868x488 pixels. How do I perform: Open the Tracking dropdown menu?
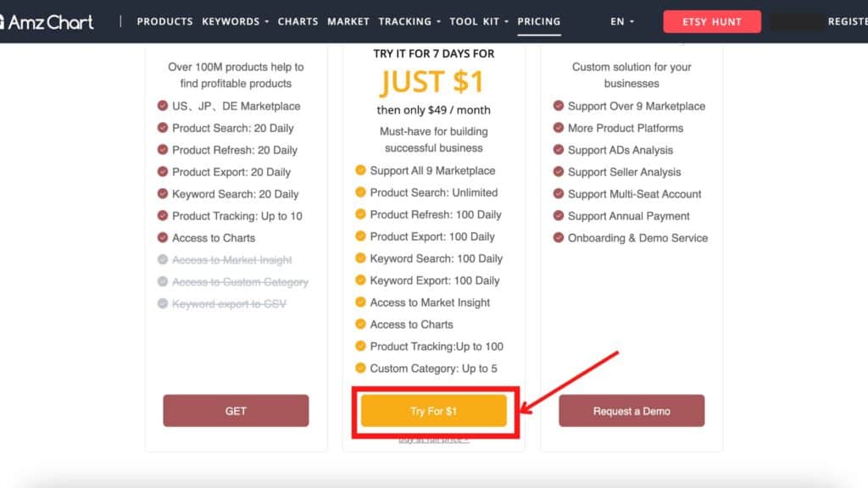click(x=409, y=21)
